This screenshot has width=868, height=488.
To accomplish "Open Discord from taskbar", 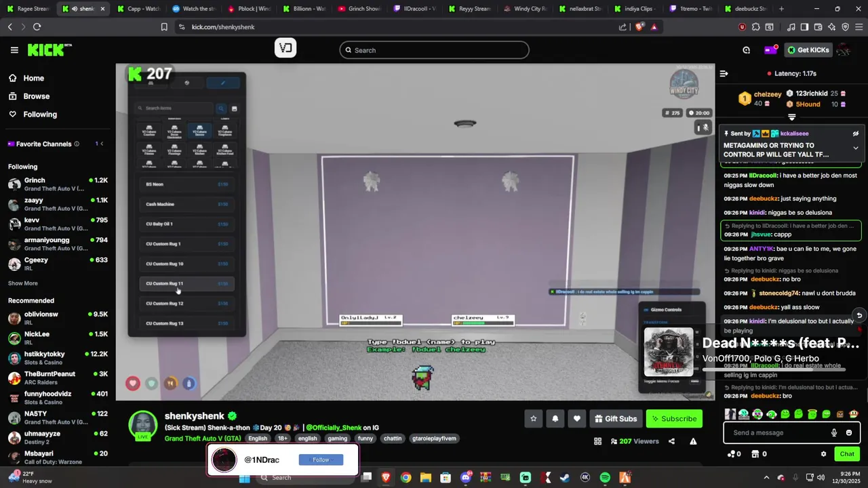I will 466,478.
